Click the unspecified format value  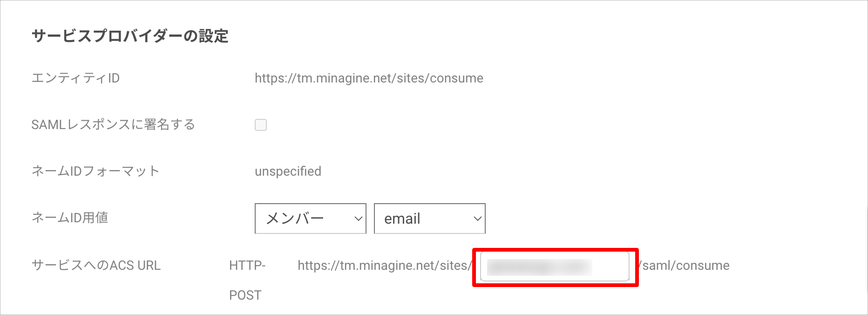coord(288,171)
